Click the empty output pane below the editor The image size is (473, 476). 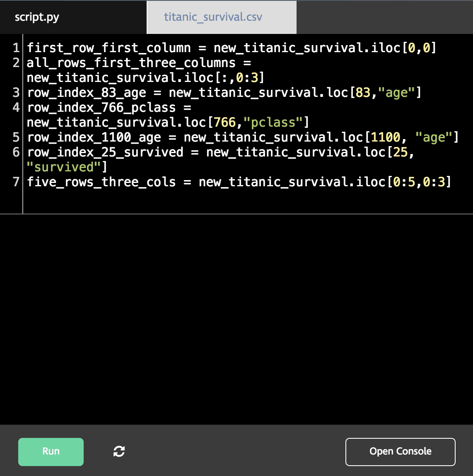point(236,319)
